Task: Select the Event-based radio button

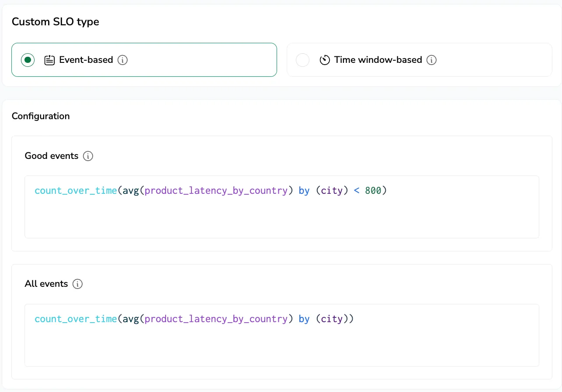Action: (x=28, y=60)
